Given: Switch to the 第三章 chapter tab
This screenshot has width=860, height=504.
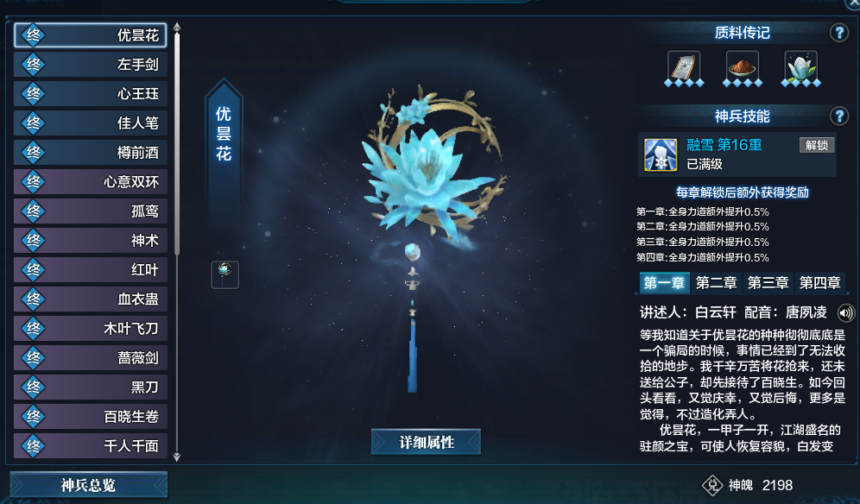Looking at the screenshot, I should coord(768,283).
